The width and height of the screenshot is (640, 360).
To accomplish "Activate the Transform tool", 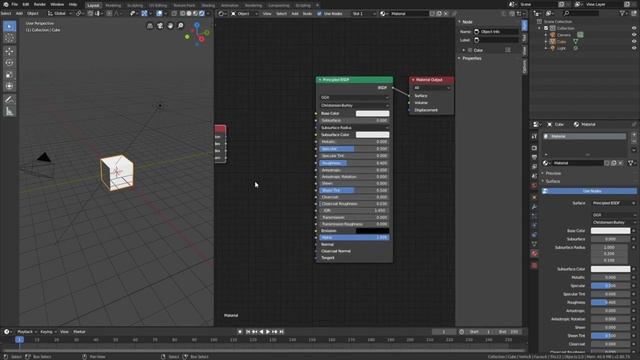I will pyautogui.click(x=9, y=86).
